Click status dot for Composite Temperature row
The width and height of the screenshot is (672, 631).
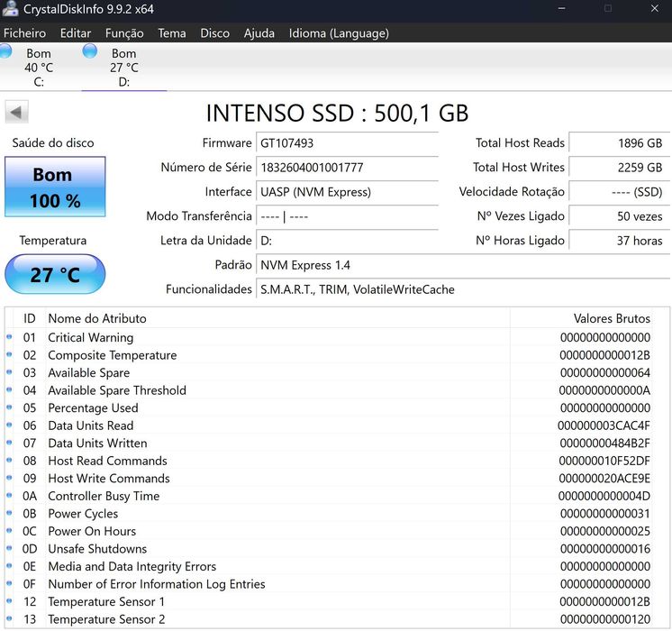click(x=9, y=355)
